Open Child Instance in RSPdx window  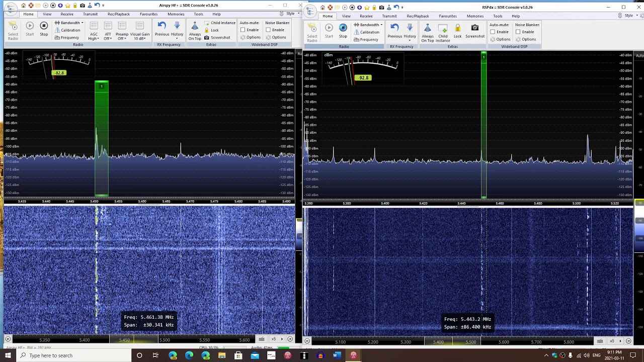[443, 33]
